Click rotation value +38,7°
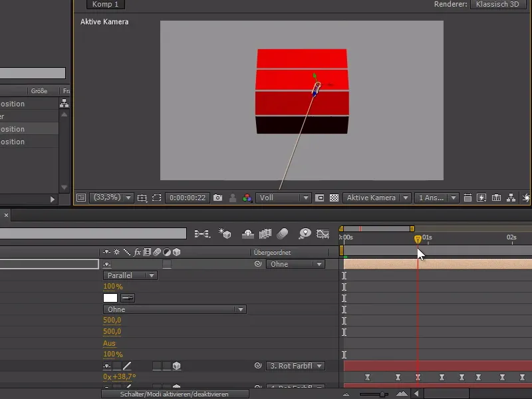 tap(124, 376)
